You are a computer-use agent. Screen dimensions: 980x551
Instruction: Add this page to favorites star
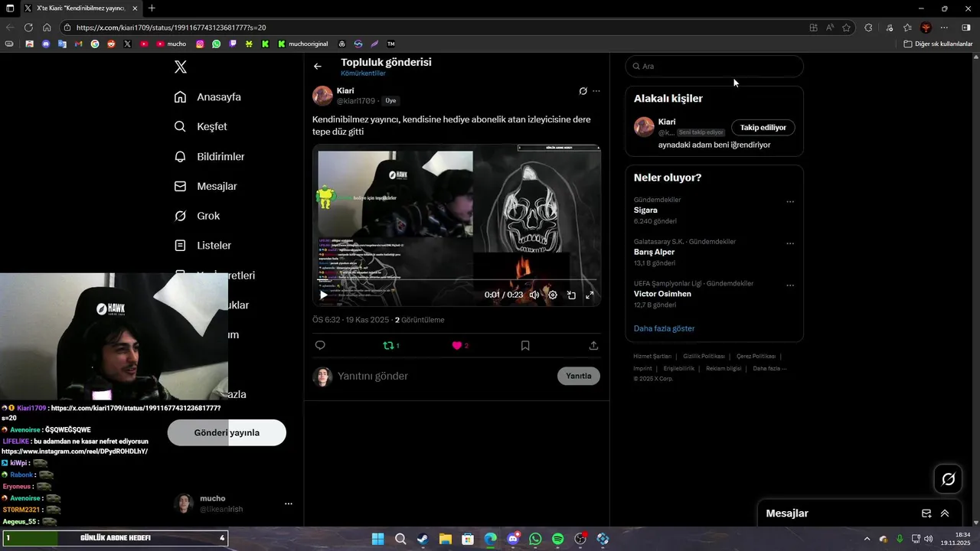point(847,28)
